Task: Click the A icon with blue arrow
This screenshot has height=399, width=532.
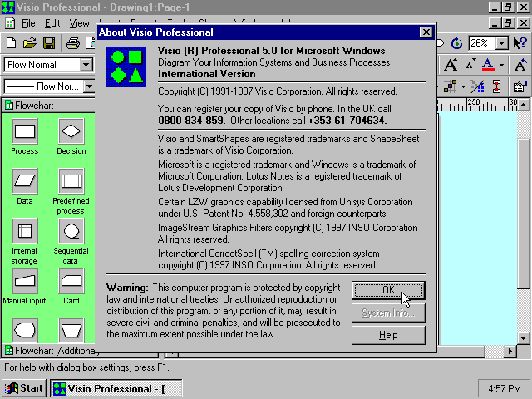Action: pyautogui.click(x=520, y=65)
